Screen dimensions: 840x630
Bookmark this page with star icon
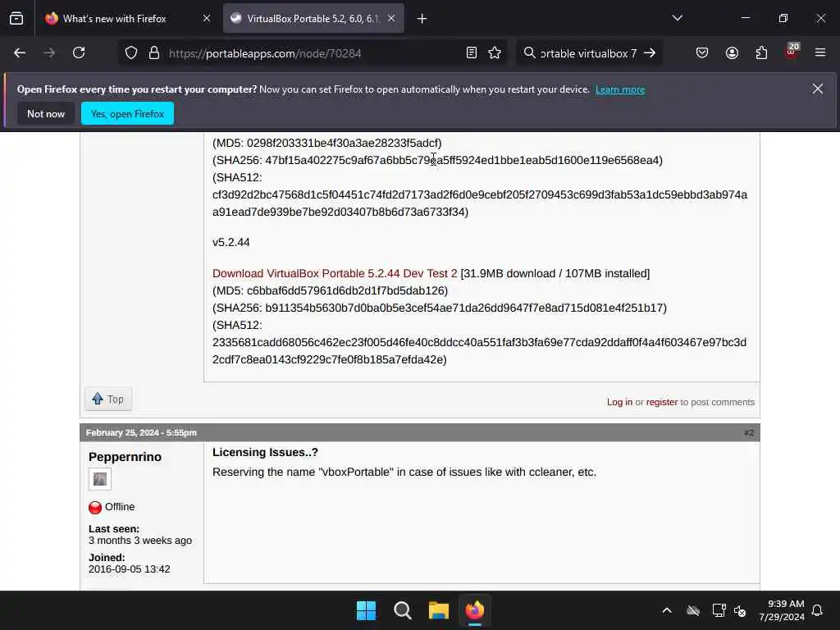click(495, 52)
